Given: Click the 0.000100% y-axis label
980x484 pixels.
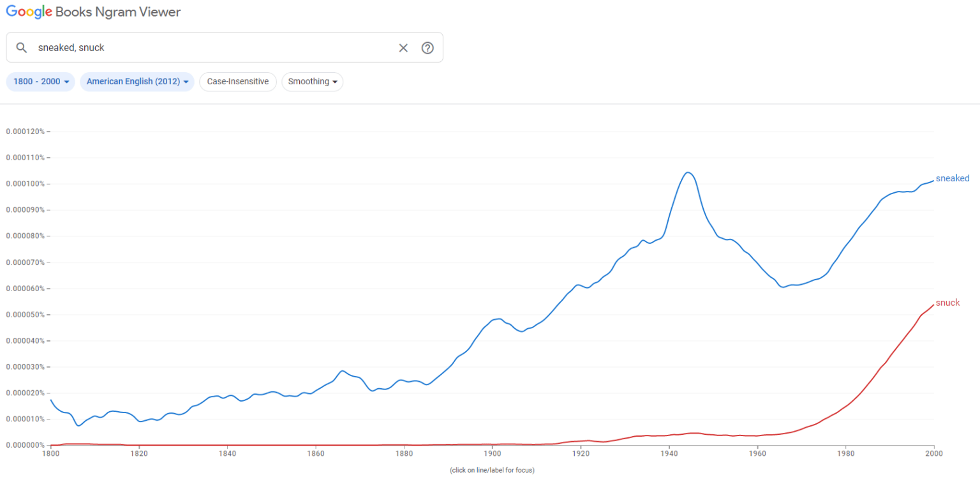Looking at the screenshot, I should pyautogui.click(x=25, y=184).
